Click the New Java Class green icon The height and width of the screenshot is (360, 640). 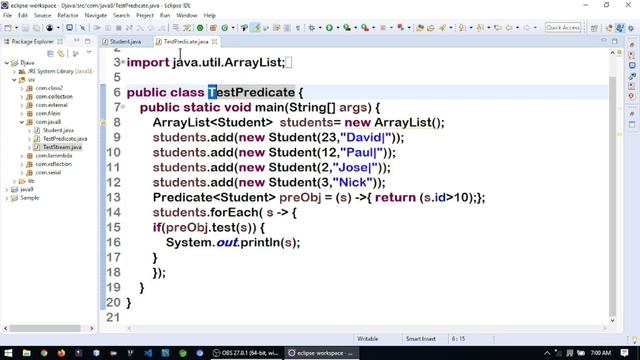pos(224,28)
